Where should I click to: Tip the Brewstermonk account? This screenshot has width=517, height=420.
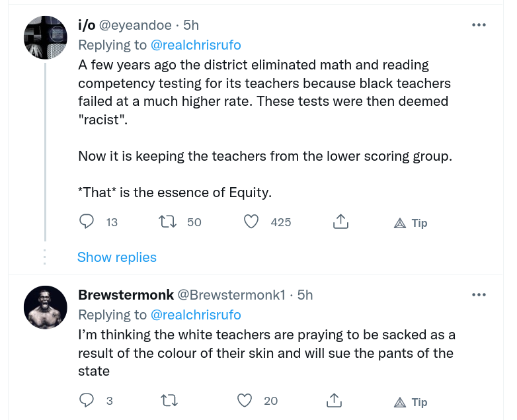pyautogui.click(x=411, y=402)
